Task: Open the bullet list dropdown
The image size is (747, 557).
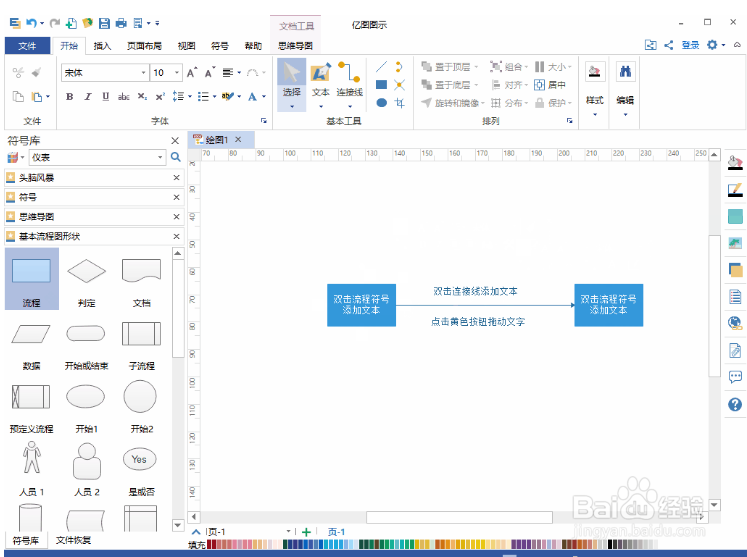Action: coord(214,97)
